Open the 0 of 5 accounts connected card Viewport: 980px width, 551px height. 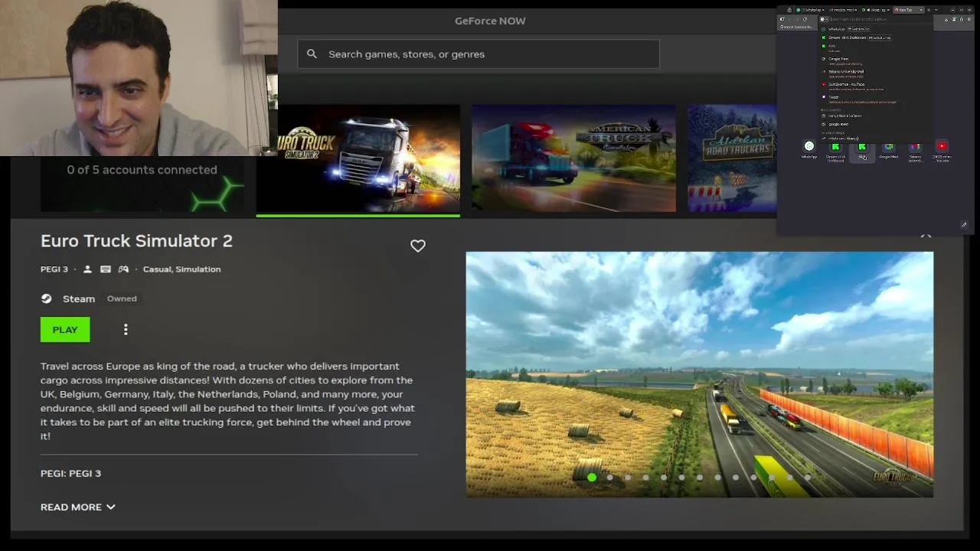[142, 184]
